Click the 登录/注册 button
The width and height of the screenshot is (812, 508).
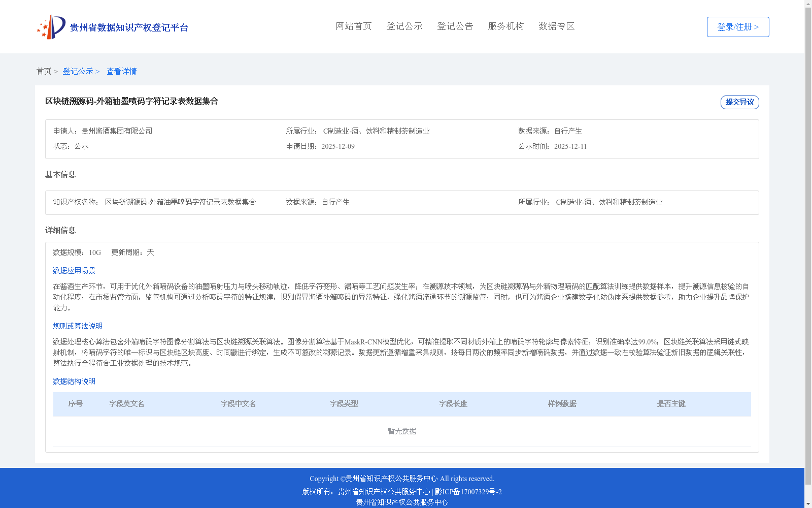pos(738,27)
